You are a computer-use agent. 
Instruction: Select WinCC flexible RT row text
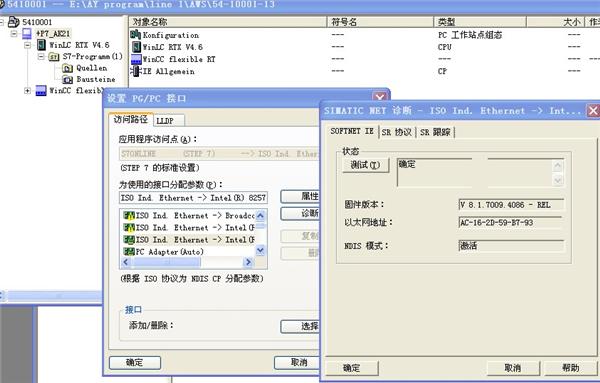coord(179,59)
